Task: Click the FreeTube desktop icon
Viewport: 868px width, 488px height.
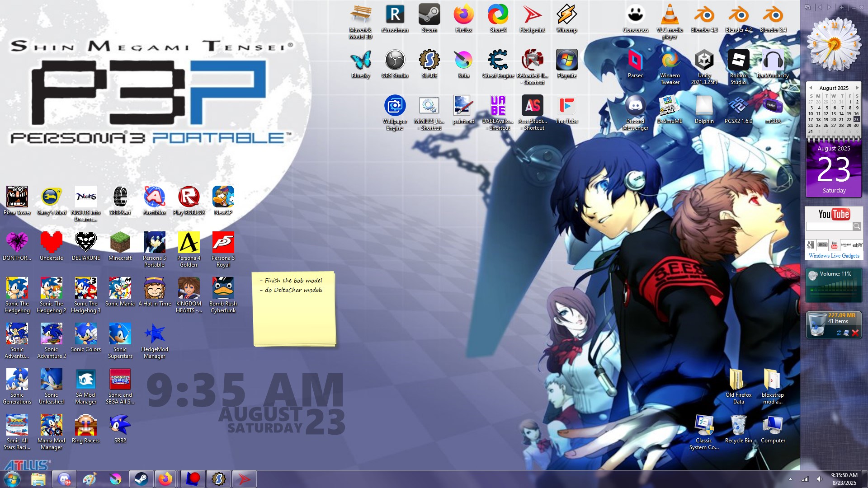Action: point(566,110)
